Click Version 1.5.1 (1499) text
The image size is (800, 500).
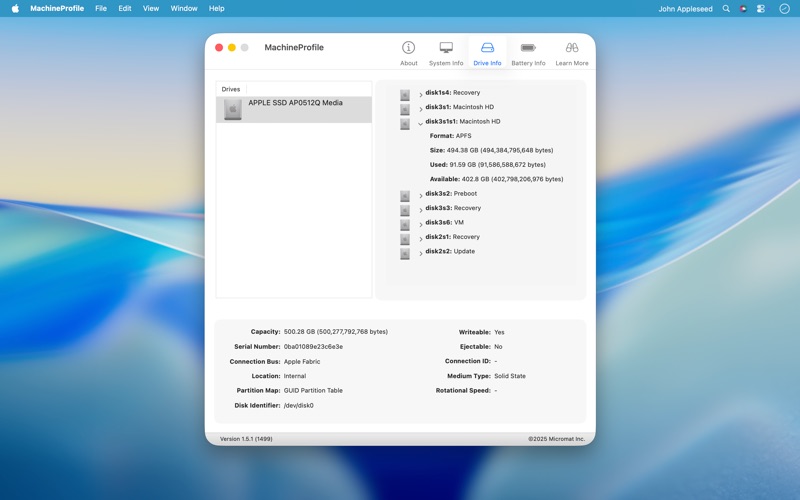tap(246, 439)
